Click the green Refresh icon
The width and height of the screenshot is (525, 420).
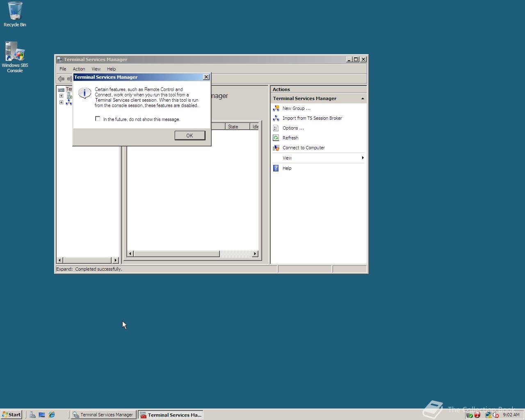276,138
